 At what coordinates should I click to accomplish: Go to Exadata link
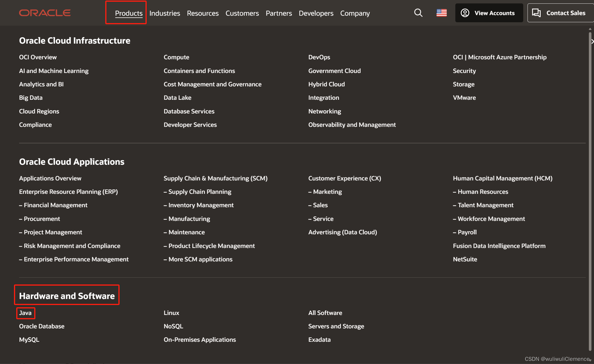point(319,339)
